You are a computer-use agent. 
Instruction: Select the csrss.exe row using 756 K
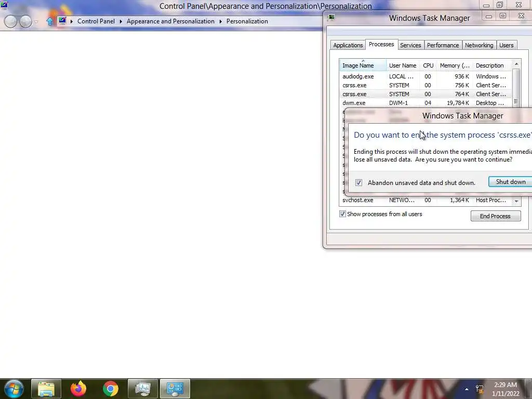click(x=425, y=85)
